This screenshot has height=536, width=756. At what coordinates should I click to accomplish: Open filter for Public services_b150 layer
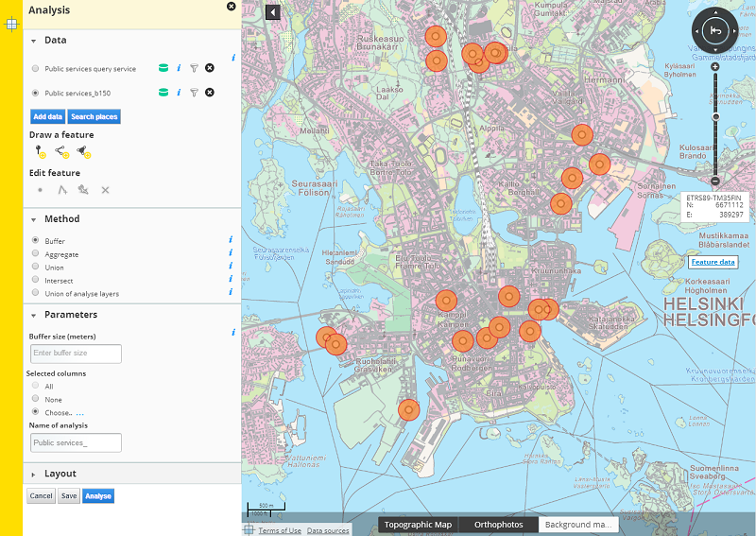194,93
